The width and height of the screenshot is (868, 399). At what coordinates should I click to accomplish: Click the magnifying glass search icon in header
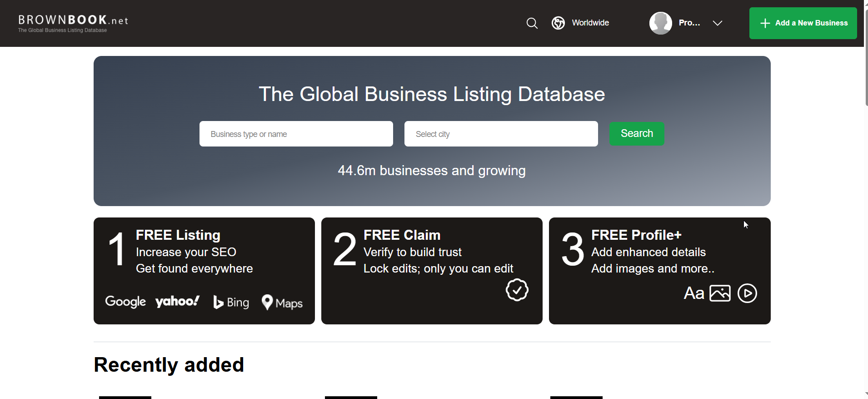pos(532,23)
